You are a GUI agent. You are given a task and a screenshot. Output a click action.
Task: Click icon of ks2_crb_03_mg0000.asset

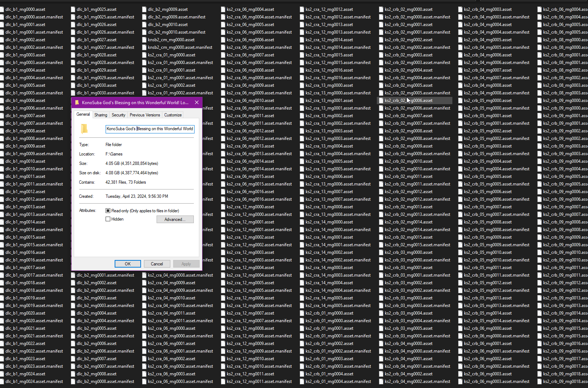click(381, 252)
